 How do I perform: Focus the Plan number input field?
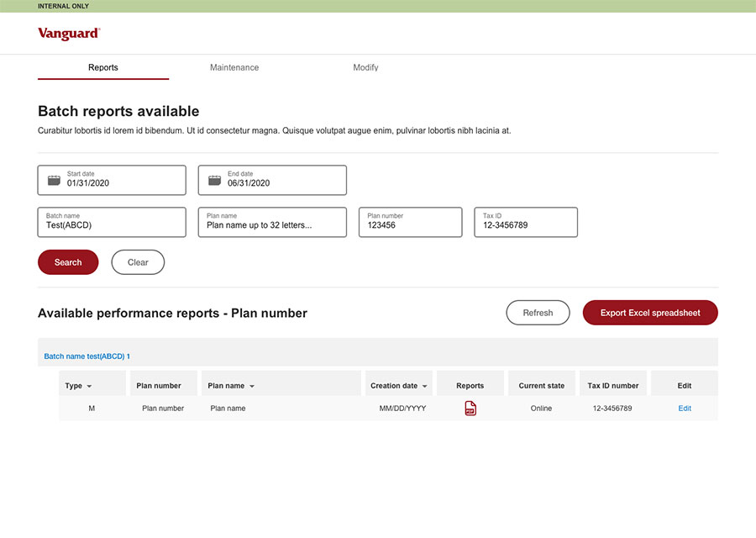410,222
